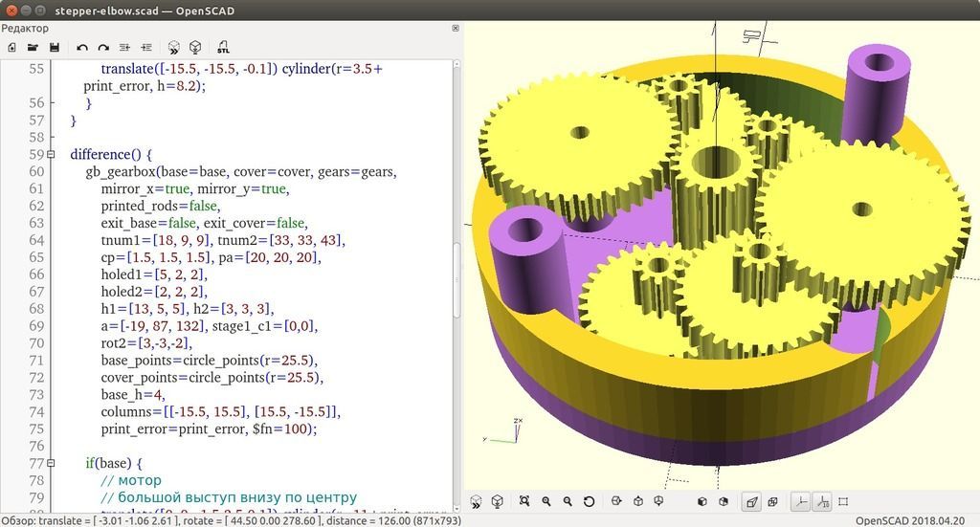Click the 'mirror_x=true, mirror_y=true' line
The image size is (980, 527).
[195, 188]
